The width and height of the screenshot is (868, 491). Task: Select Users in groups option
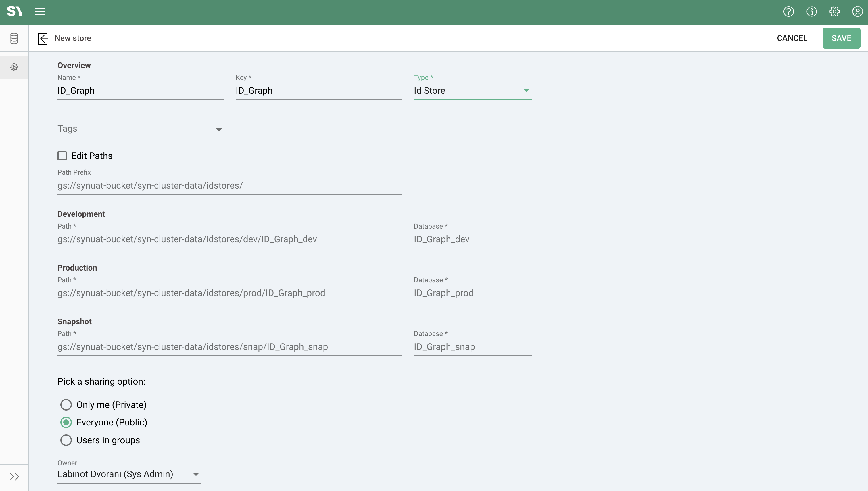click(66, 440)
